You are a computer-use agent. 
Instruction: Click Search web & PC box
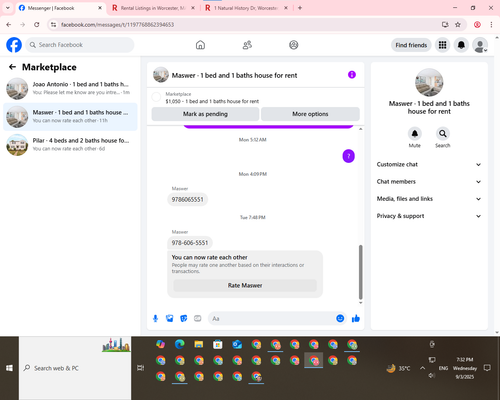pos(75,368)
